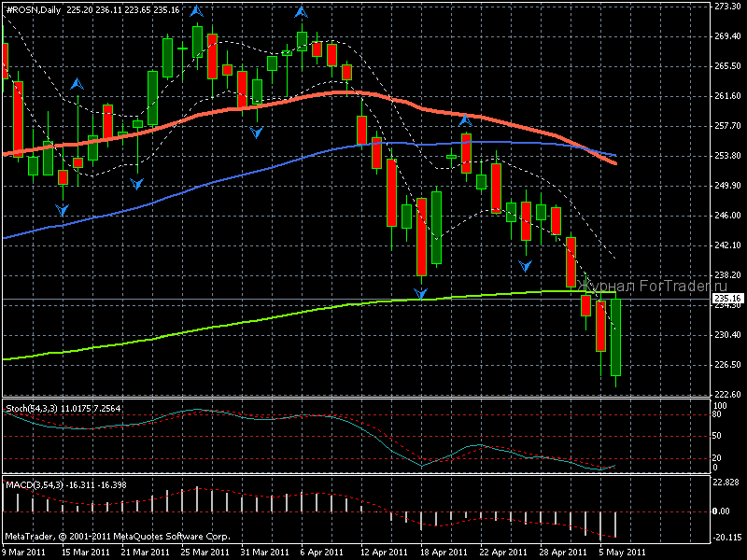This screenshot has width=747, height=560.
Task: Click the 22.828 value on the MACD scale
Action: click(727, 482)
